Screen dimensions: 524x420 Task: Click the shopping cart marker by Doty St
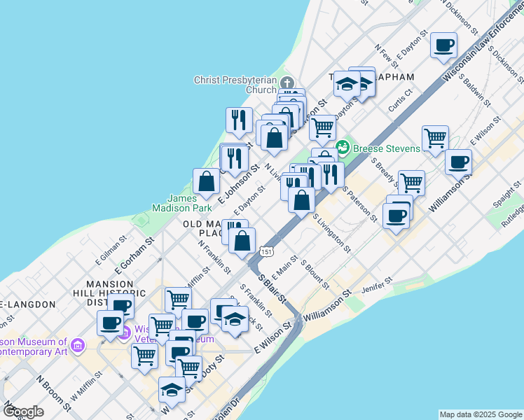(189, 370)
